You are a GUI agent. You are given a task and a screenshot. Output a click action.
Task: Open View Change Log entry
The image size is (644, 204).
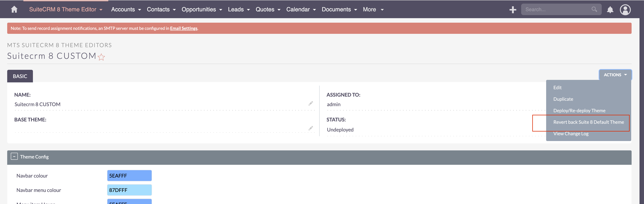tap(571, 133)
